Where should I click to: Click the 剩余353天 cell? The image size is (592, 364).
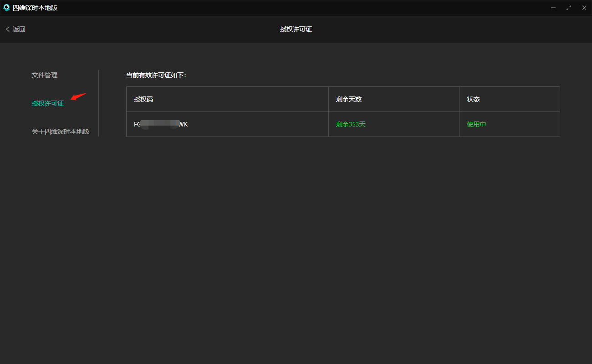(351, 124)
